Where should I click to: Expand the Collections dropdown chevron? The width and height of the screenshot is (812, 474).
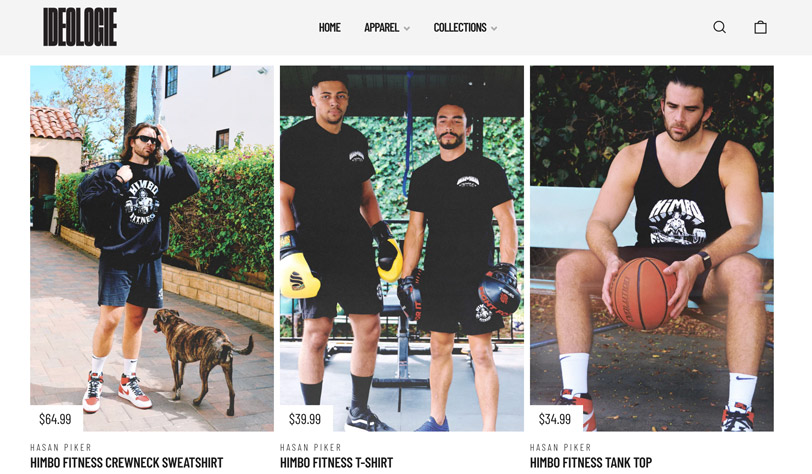[x=494, y=28]
